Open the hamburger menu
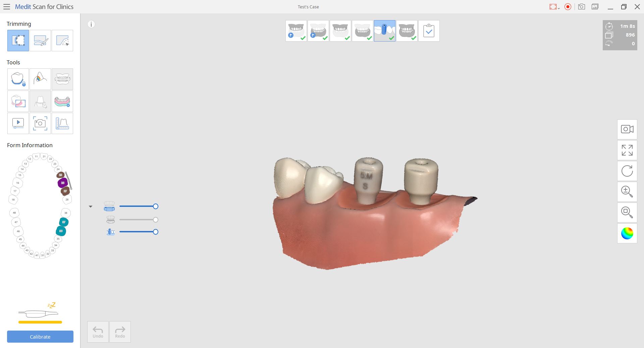Viewport: 644px width, 348px height. 7,7
